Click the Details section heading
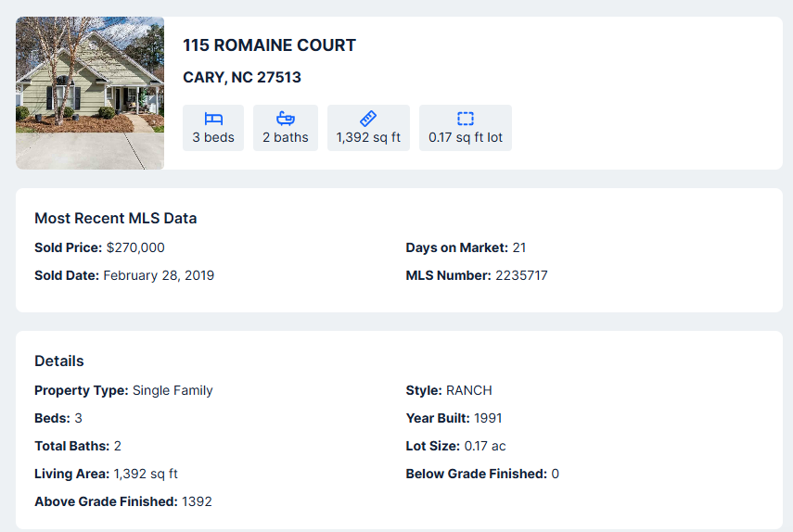The height and width of the screenshot is (532, 793). (59, 361)
